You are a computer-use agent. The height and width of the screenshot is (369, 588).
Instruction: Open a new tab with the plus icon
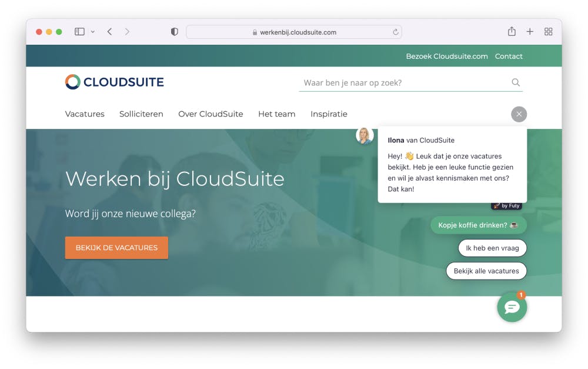click(530, 32)
